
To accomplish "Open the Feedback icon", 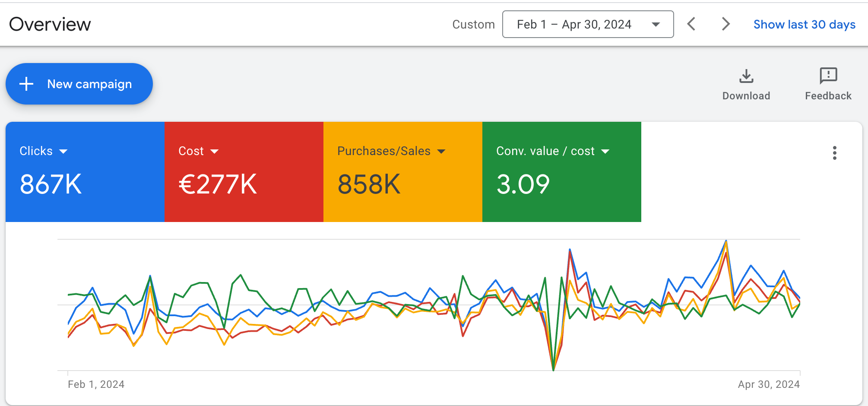I will [x=828, y=76].
